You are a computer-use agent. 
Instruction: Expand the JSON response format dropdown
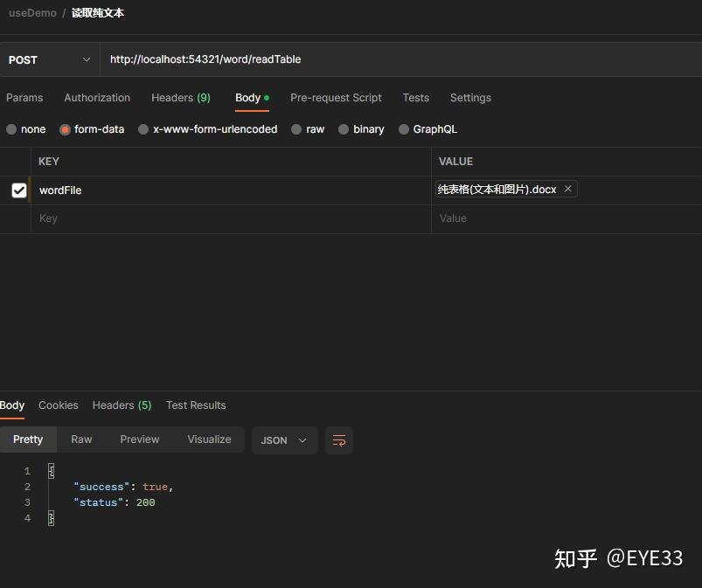point(284,440)
